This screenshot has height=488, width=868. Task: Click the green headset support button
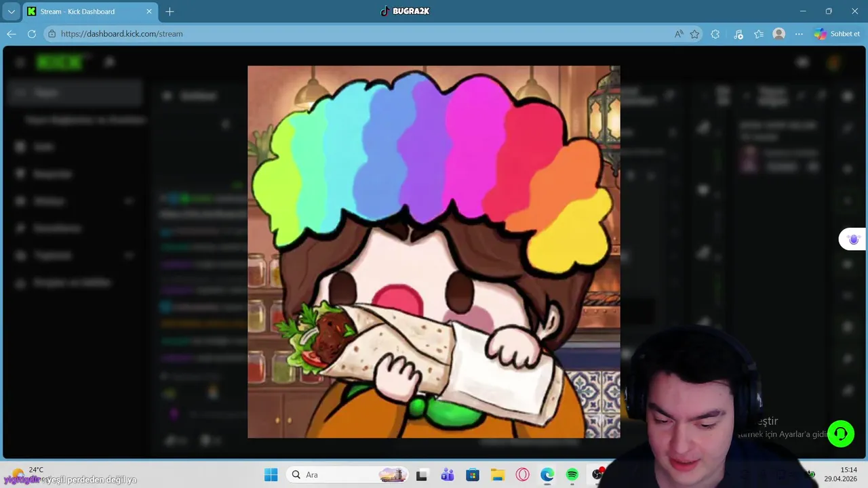pos(841,434)
